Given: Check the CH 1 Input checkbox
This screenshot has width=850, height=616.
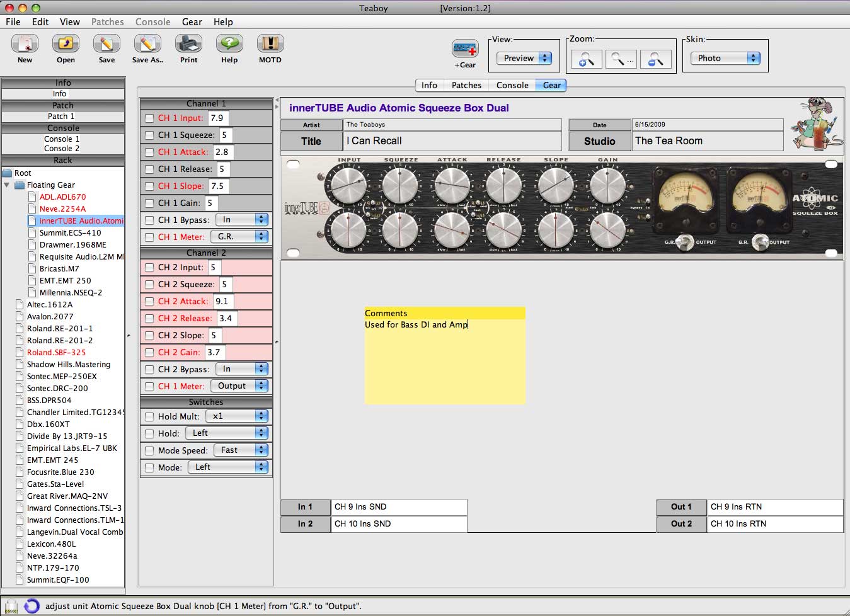Looking at the screenshot, I should pyautogui.click(x=149, y=118).
